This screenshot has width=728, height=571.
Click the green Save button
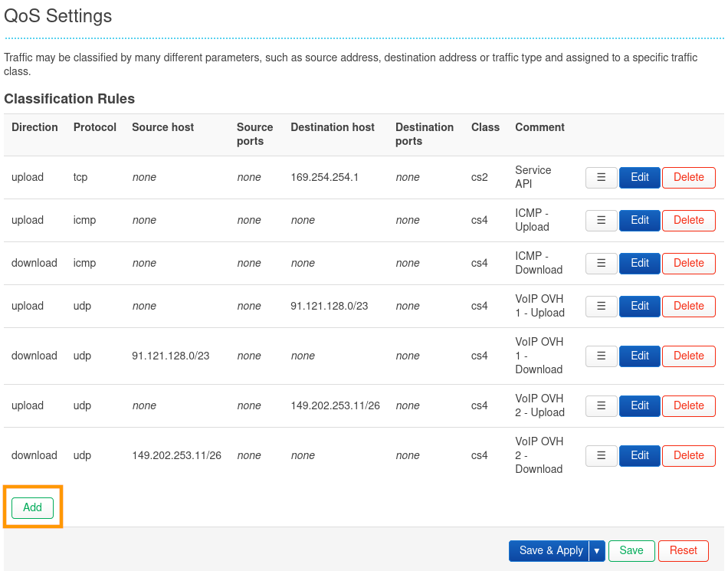pos(631,550)
